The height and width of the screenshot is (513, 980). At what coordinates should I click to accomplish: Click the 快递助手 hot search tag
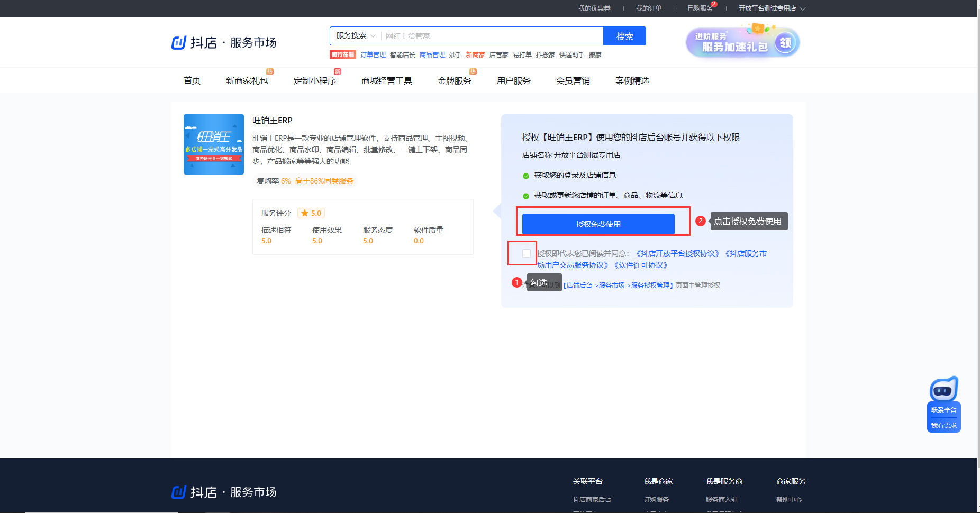pos(572,55)
